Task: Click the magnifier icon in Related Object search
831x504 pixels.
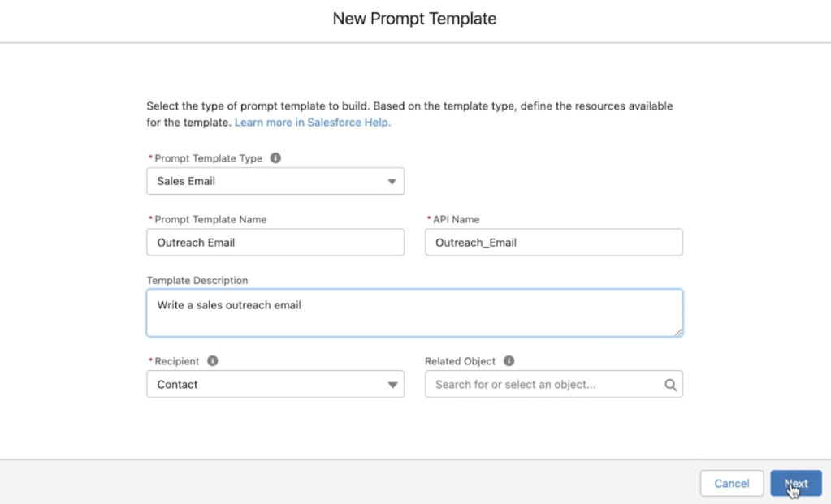Action: [670, 385]
